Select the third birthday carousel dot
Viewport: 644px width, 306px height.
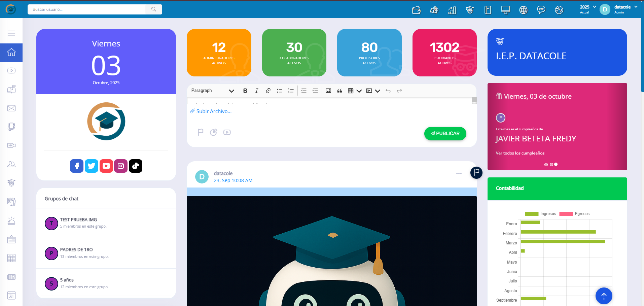click(x=556, y=165)
